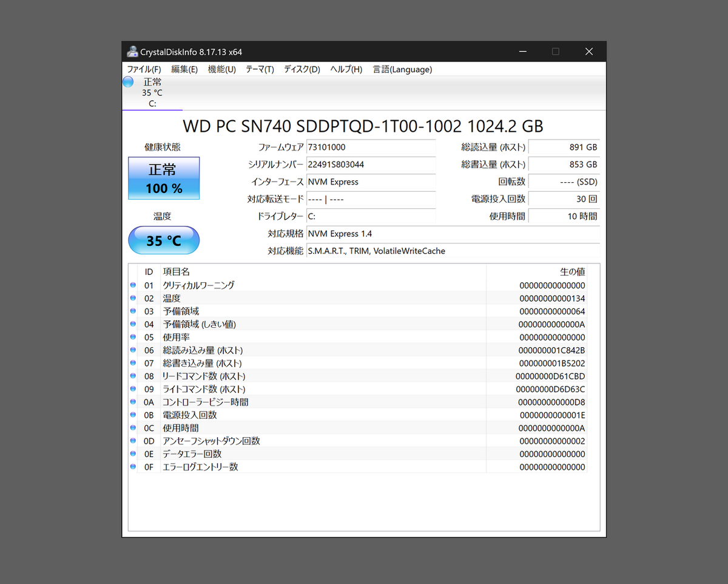Minimize the CrystalDiskInfo window
The height and width of the screenshot is (584, 728).
click(522, 52)
